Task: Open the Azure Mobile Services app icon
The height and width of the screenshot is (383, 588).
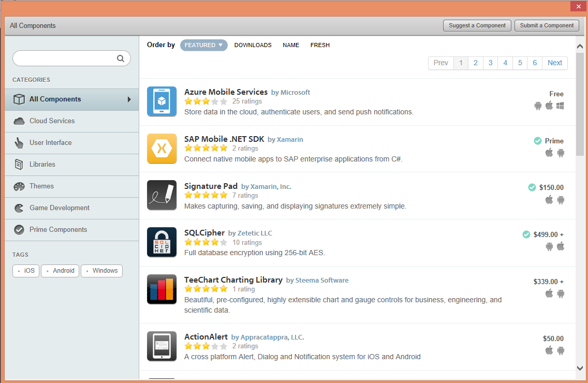Action: [x=161, y=101]
